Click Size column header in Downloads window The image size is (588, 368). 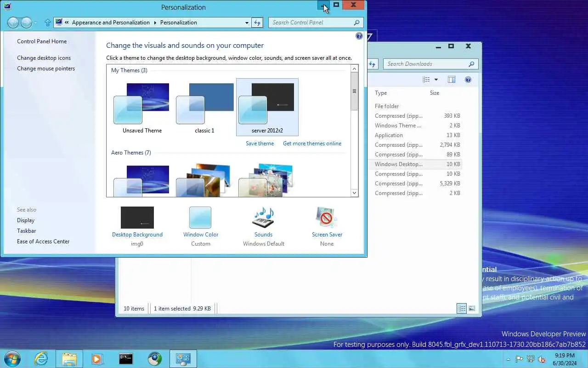click(x=435, y=93)
